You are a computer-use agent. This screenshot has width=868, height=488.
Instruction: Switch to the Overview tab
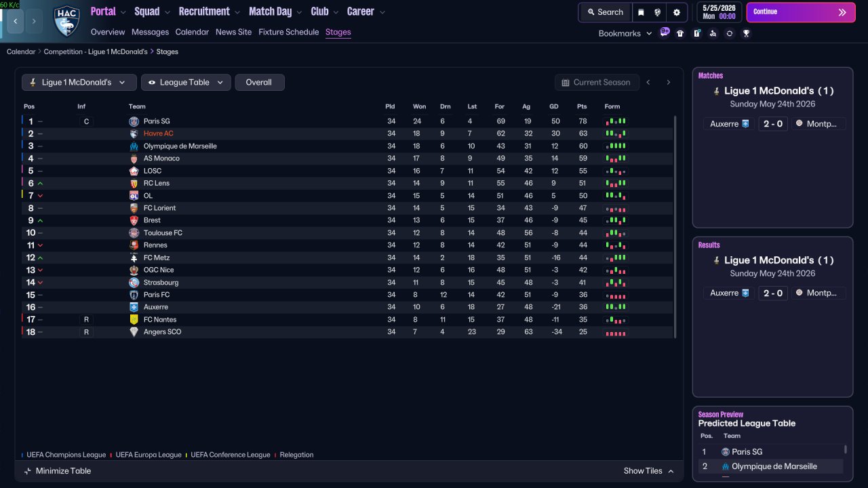(108, 32)
